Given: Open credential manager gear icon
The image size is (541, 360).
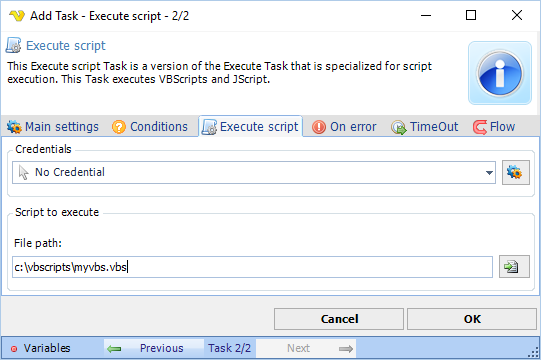Looking at the screenshot, I should 515,172.
